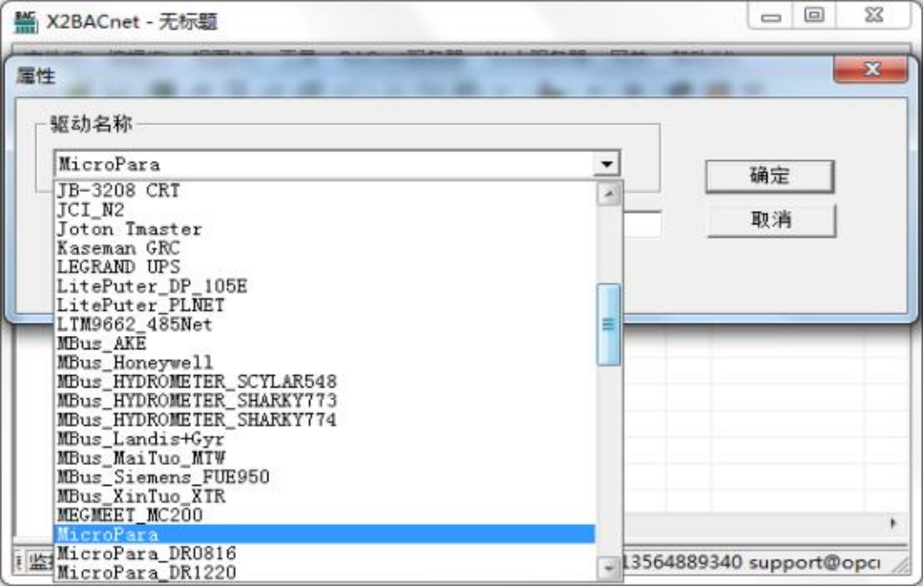This screenshot has width=924, height=587.
Task: Click highlighted MicroPara list item
Action: click(x=325, y=534)
